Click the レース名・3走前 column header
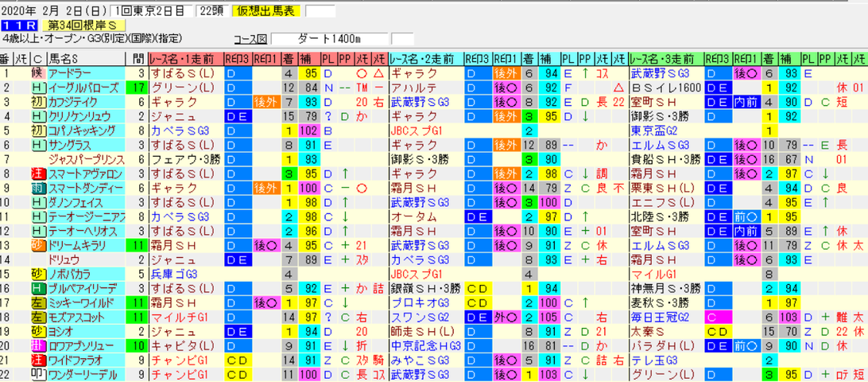 (x=666, y=58)
